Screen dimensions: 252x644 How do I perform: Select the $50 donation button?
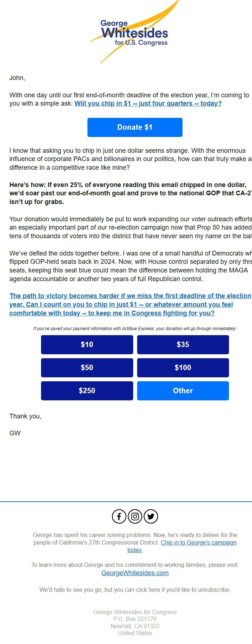[87, 368]
